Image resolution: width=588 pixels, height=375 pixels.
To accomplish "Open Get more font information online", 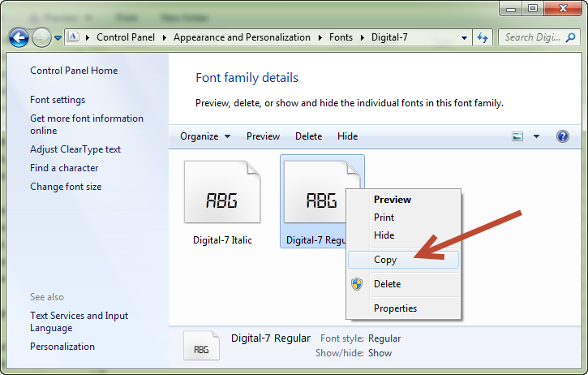I will click(x=87, y=124).
